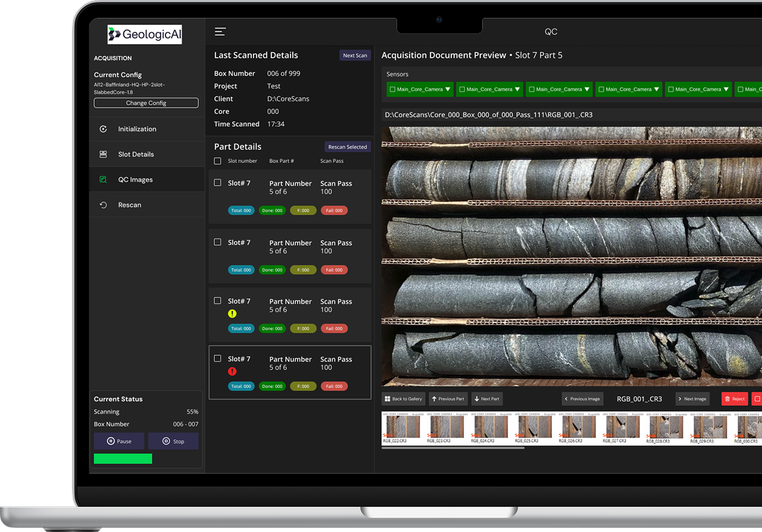Click the green scanning progress bar
This screenshot has height=532, width=762.
point(123,459)
